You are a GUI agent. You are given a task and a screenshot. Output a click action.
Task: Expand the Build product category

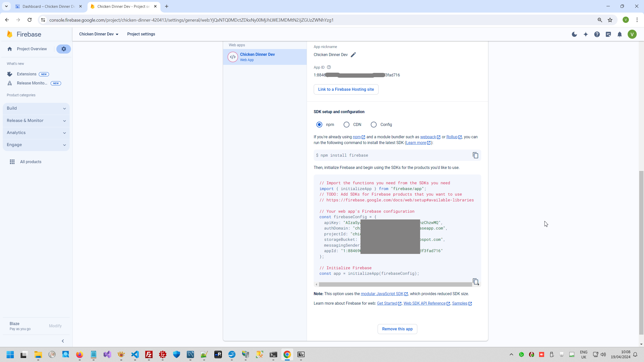tap(36, 108)
